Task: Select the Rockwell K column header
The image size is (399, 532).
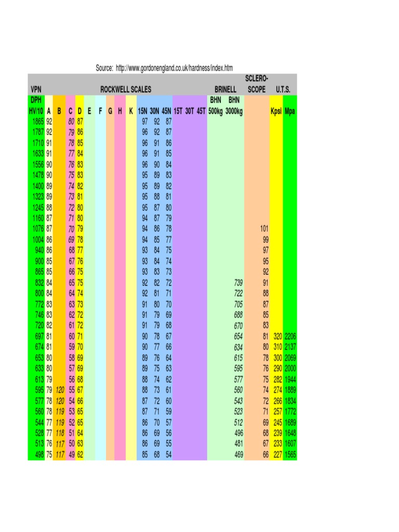Action: tap(131, 111)
